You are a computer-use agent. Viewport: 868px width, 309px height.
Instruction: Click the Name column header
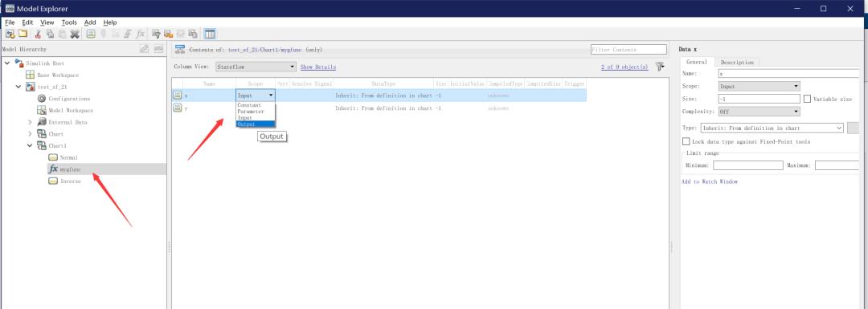[x=209, y=83]
